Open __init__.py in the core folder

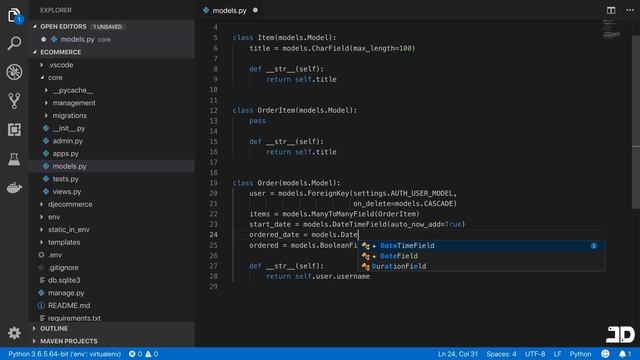(x=111, y=128)
